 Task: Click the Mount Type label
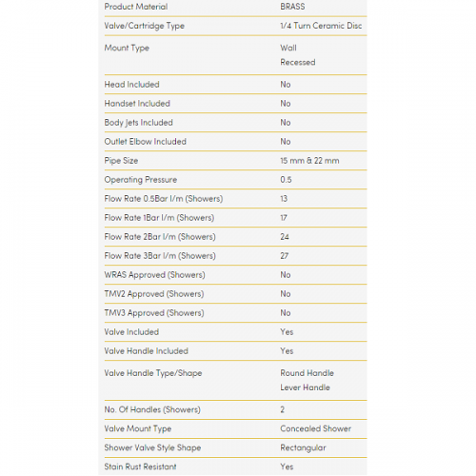click(x=127, y=48)
